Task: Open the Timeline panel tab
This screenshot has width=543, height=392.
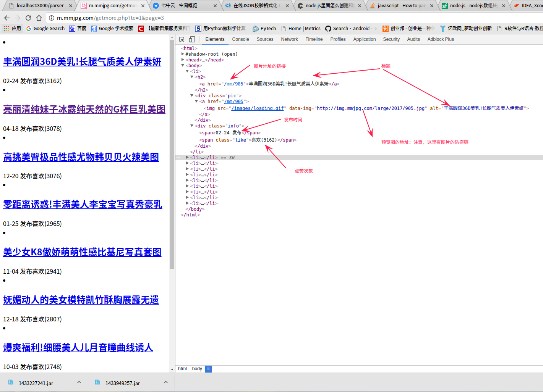Action: pyautogui.click(x=314, y=39)
